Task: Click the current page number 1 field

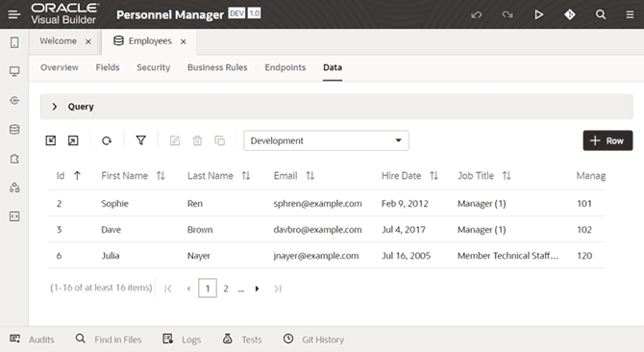Action: [208, 289]
